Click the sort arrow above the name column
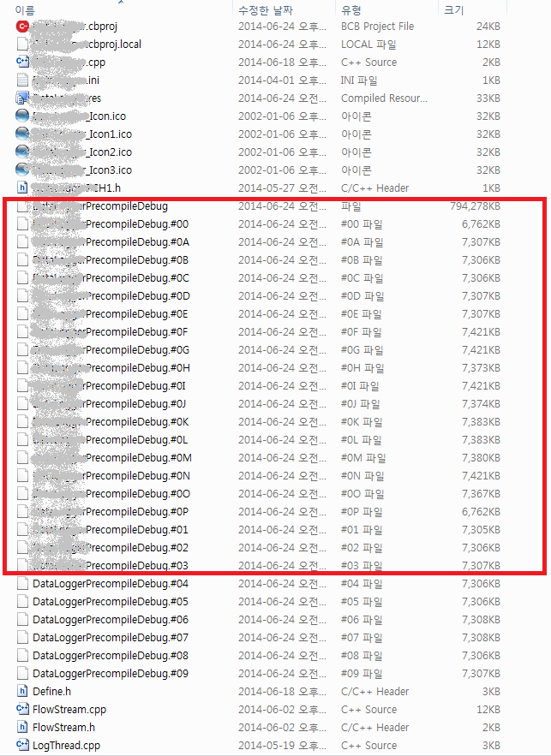This screenshot has width=551, height=756. click(x=121, y=2)
